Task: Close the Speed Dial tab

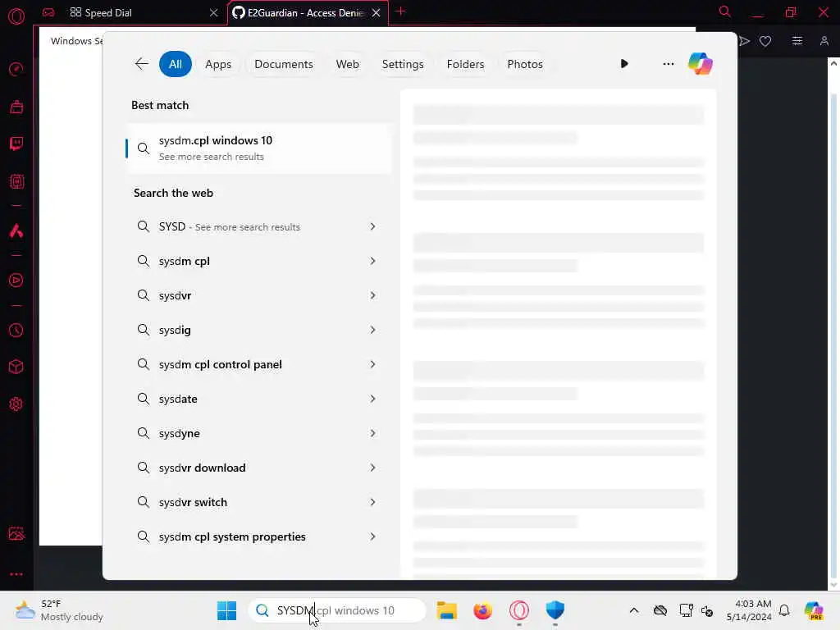Action: pos(214,12)
